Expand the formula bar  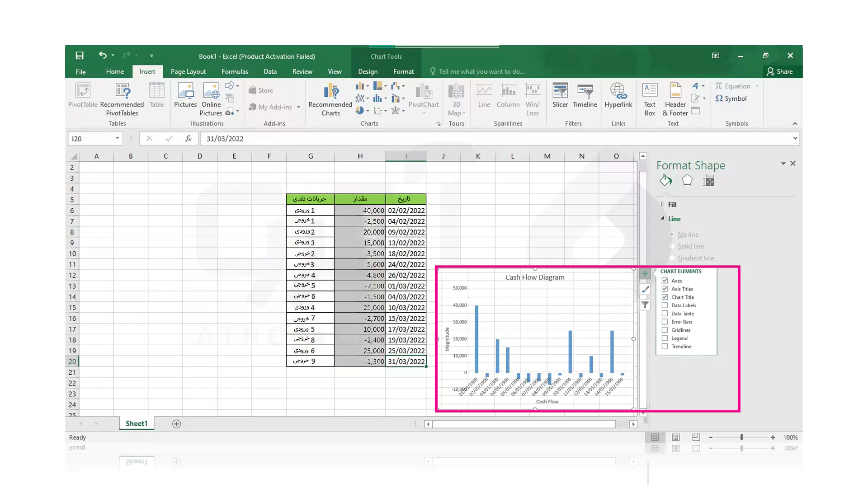point(795,138)
